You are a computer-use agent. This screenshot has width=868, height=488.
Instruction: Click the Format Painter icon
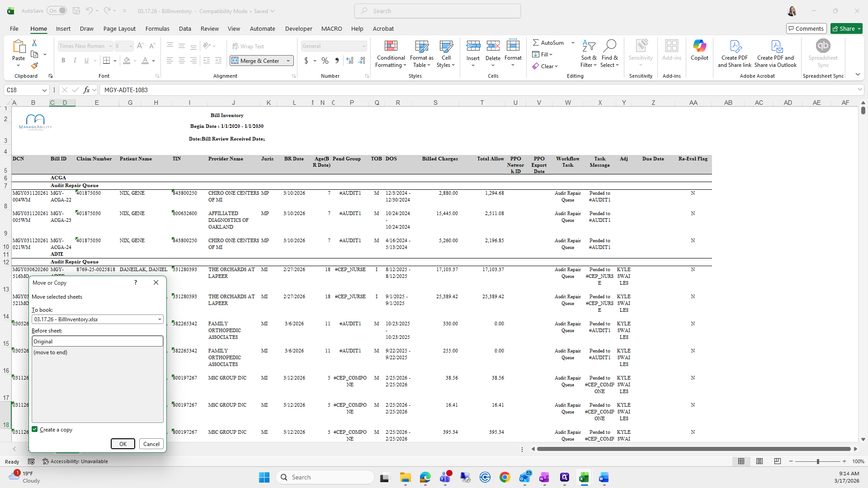34,66
